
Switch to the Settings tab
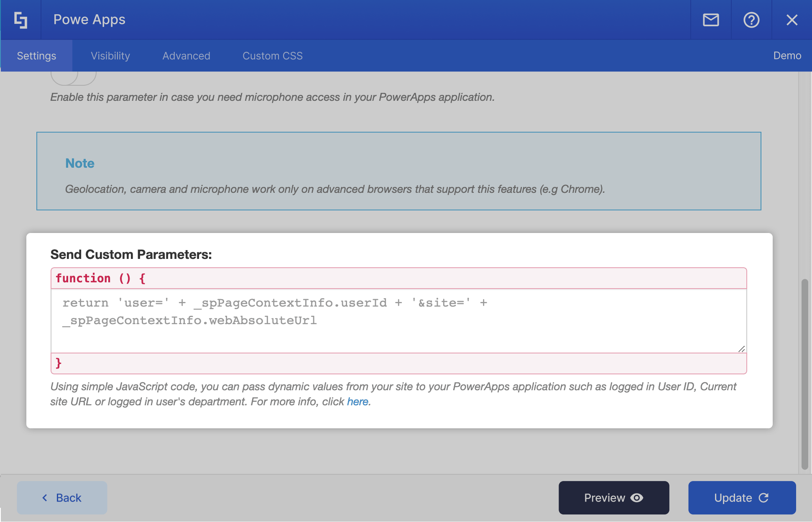[36, 56]
